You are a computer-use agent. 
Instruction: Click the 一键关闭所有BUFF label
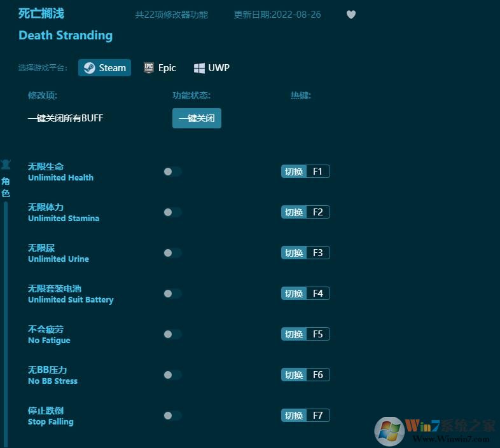[x=66, y=118]
